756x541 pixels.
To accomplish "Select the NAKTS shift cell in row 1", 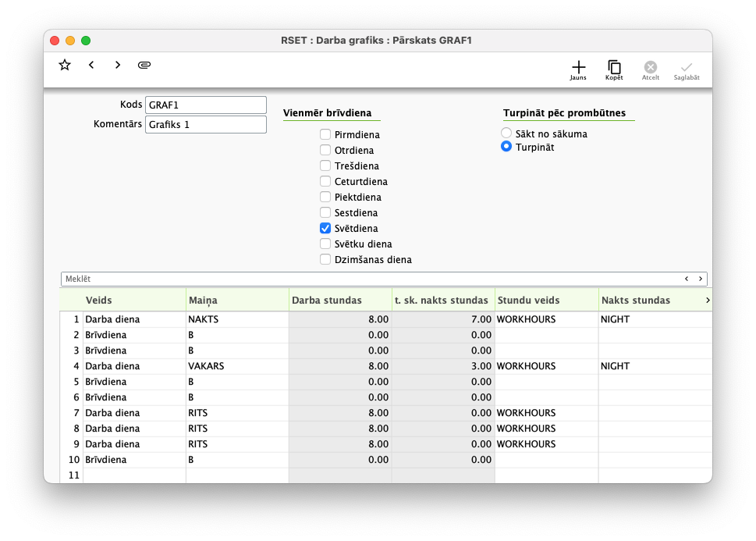I will tap(237, 319).
